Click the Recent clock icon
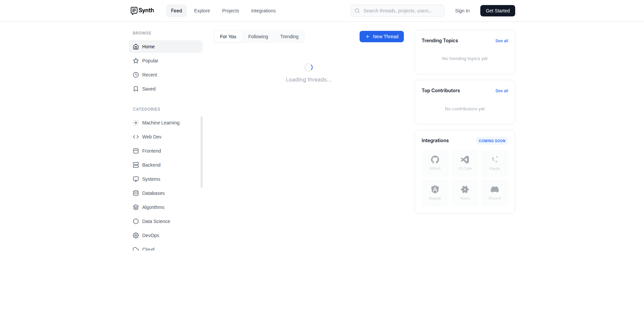 coord(136,75)
